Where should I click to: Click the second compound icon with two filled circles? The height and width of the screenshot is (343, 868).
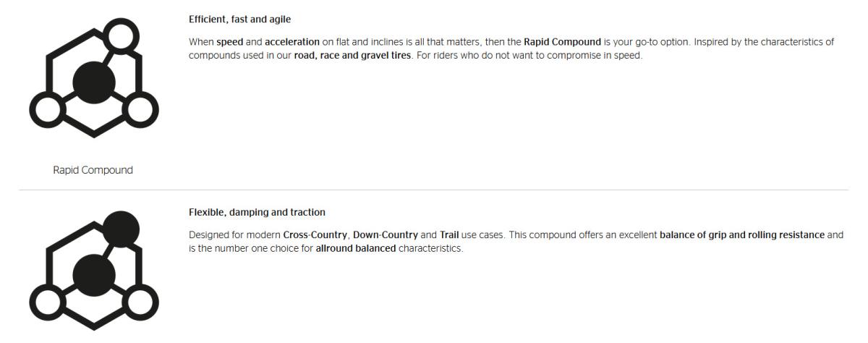click(x=94, y=270)
